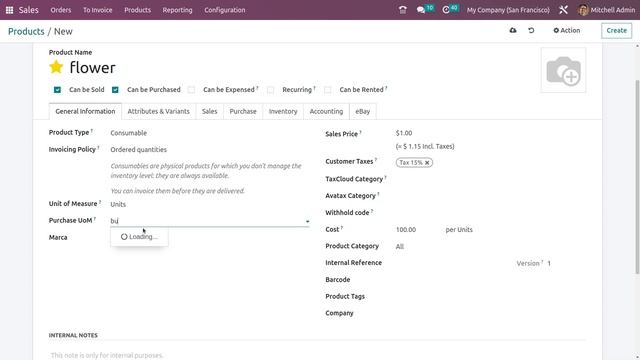
Task: Toggle the favorite star next to flower
Action: click(56, 67)
